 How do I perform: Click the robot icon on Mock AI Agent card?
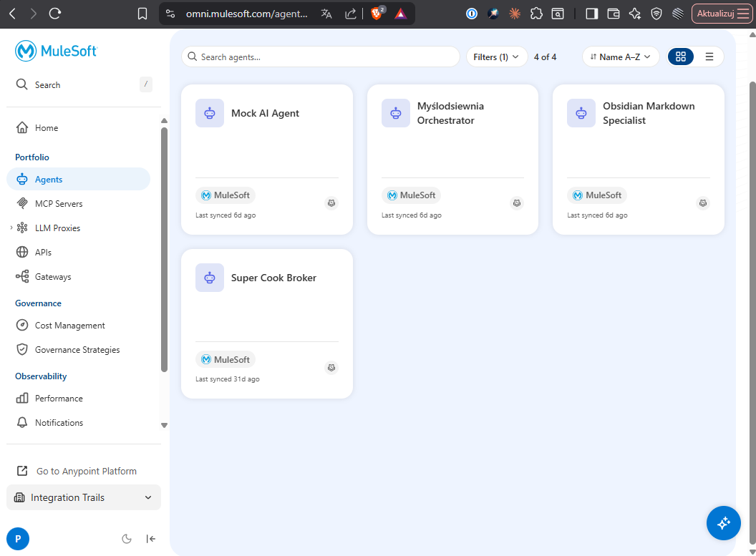210,113
